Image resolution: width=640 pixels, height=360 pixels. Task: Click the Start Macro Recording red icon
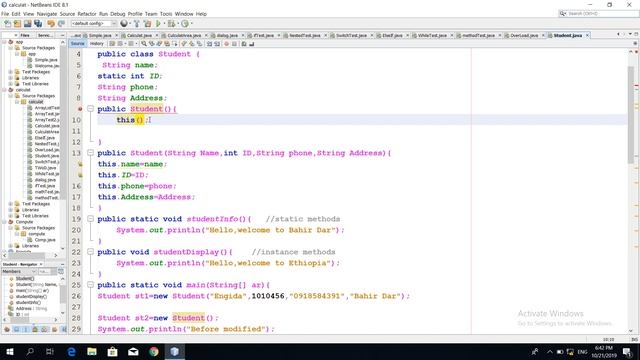tap(226, 44)
